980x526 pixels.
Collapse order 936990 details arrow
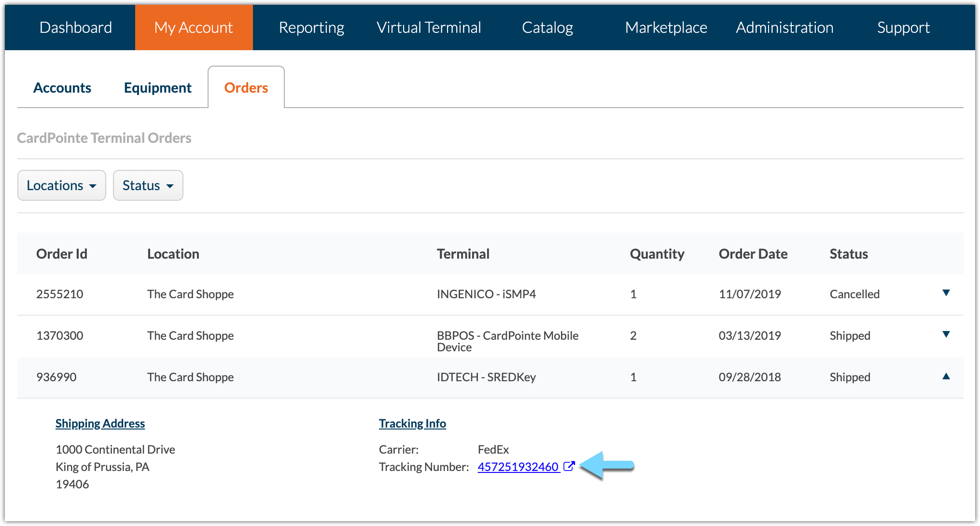[946, 376]
